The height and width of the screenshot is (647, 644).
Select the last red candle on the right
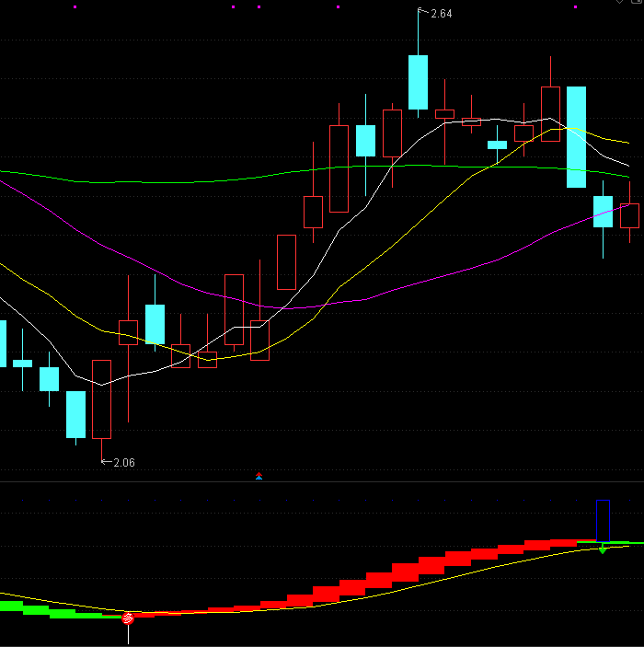pos(629,215)
